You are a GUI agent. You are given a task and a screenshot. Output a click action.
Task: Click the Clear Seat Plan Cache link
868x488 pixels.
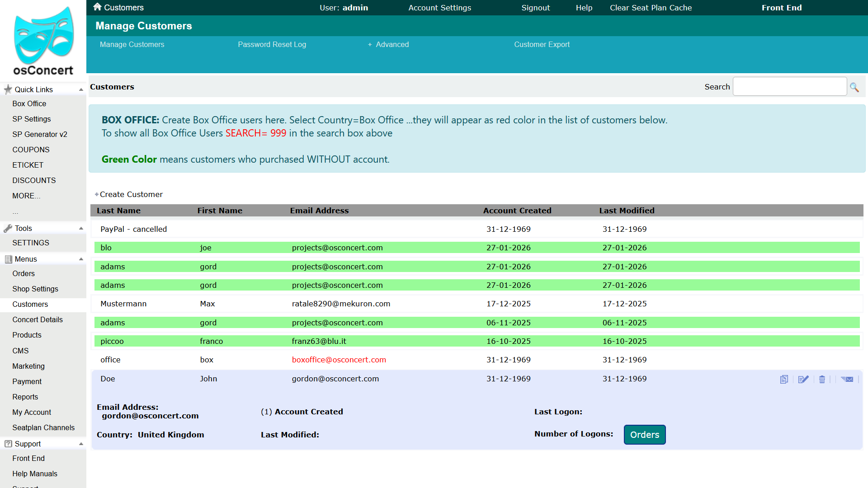click(651, 8)
